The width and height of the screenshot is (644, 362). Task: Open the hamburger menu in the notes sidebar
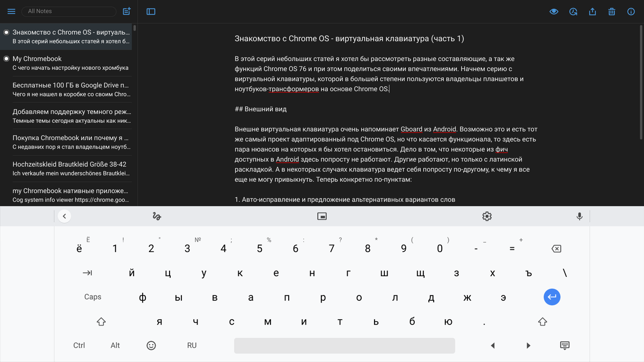point(11,11)
